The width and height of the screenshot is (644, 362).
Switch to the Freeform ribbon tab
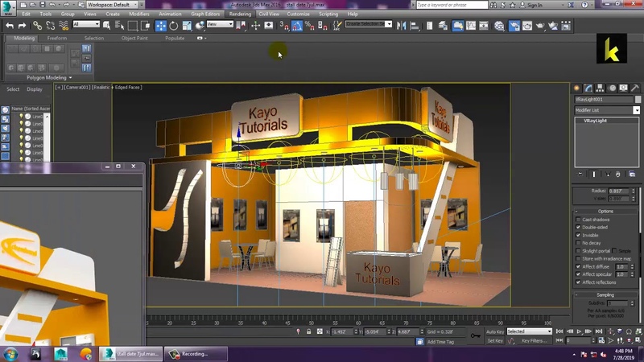tap(56, 38)
